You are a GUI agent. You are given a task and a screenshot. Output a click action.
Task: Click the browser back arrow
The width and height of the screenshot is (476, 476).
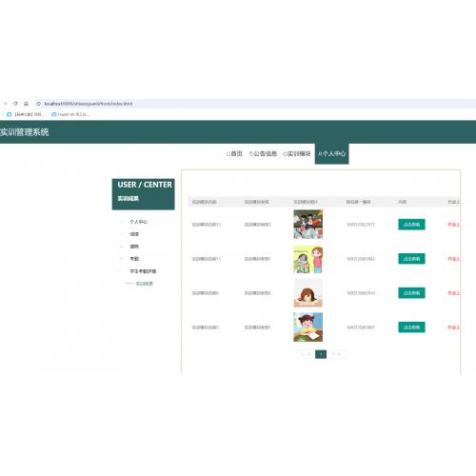pos(6,104)
